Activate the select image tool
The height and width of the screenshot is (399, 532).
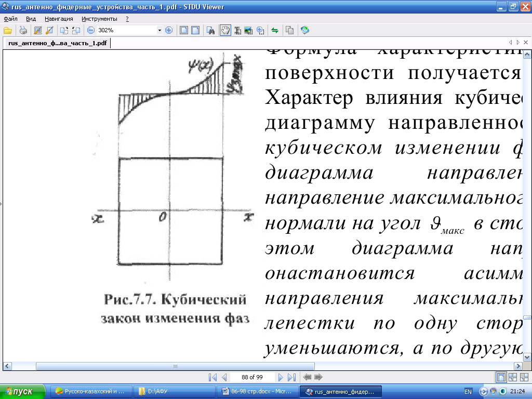pos(248,30)
